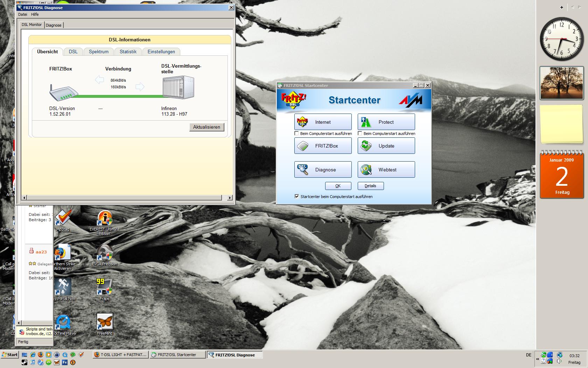
Task: Click Diagnose scrollbar right arrow
Action: coord(230,198)
